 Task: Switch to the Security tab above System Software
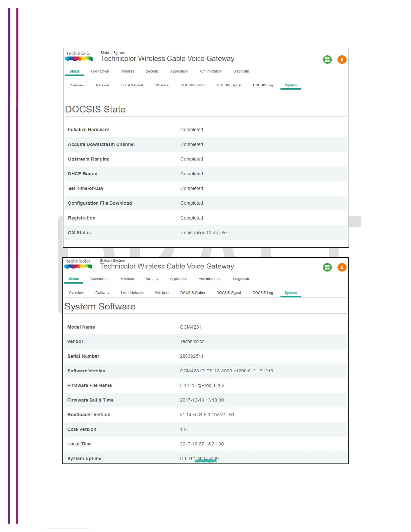click(x=152, y=279)
